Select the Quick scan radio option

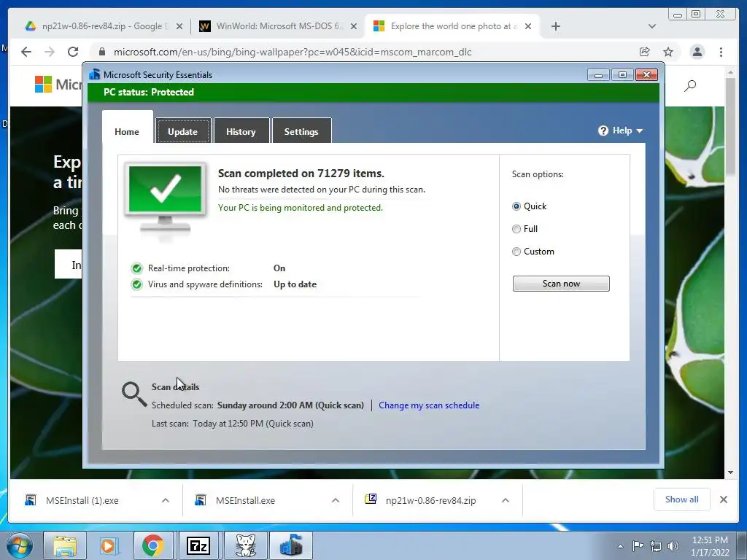pyautogui.click(x=516, y=206)
